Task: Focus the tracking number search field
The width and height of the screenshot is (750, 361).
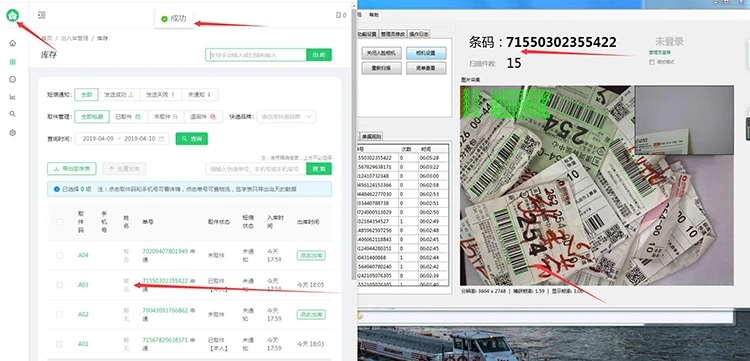Action: point(256,169)
